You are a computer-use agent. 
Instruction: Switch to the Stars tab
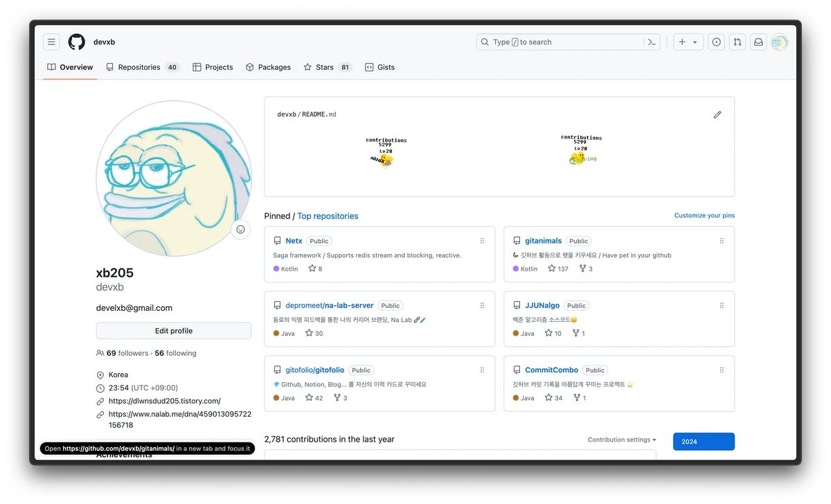328,67
